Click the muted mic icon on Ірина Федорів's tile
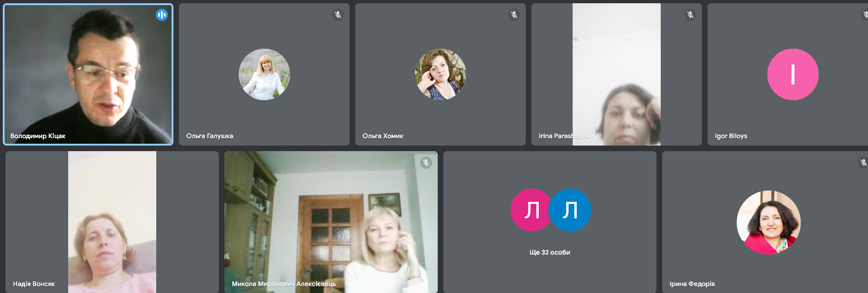Screen dimensions: 868x293 [x=863, y=163]
